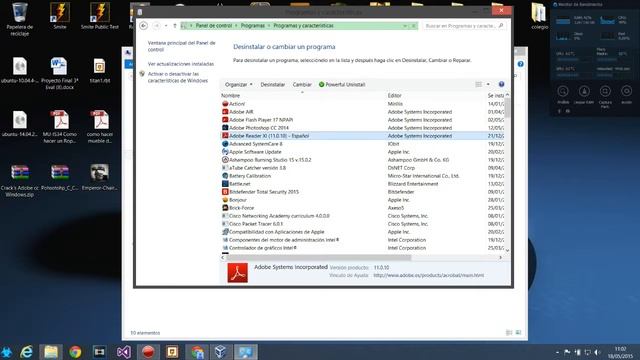Click the back navigation arrow
640x360 pixels.
click(144, 26)
